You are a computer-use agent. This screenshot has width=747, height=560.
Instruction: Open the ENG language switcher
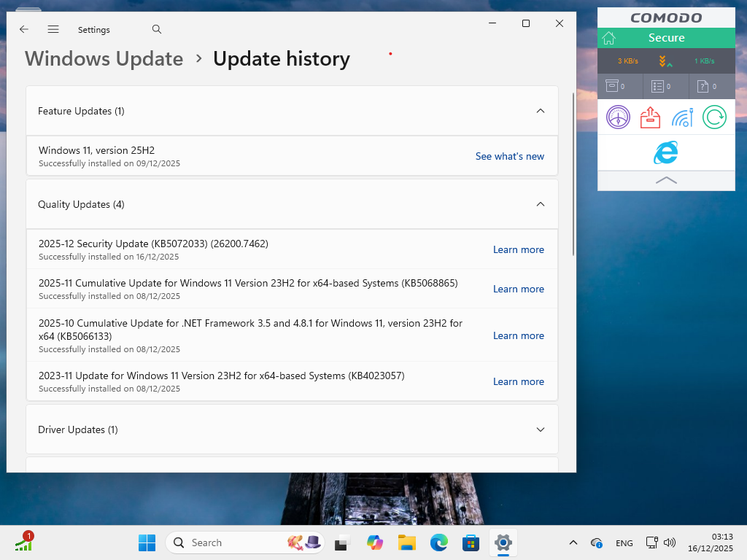[624, 542]
